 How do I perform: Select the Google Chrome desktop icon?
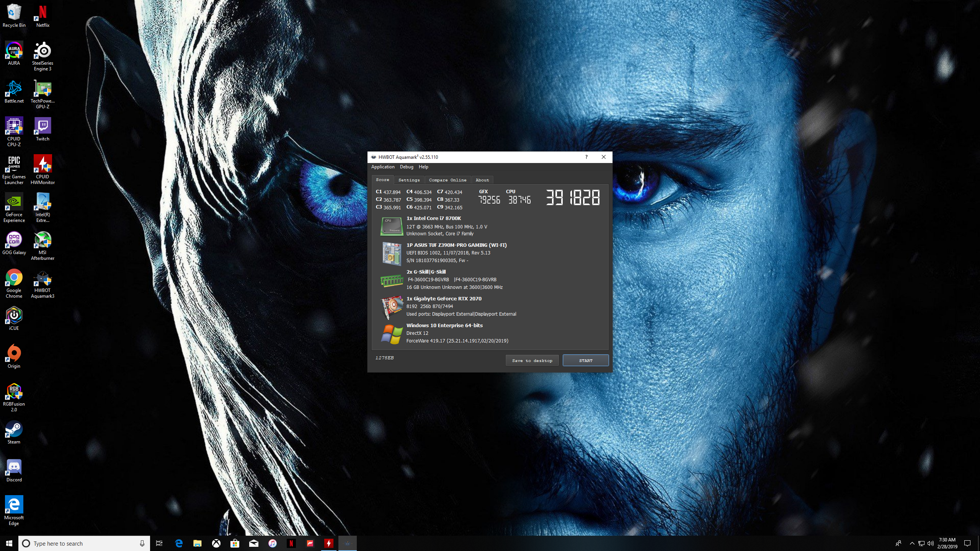coord(14,284)
